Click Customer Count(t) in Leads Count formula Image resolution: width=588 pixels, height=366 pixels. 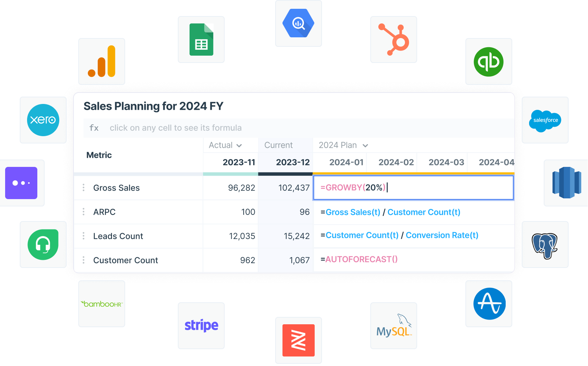[x=362, y=235]
